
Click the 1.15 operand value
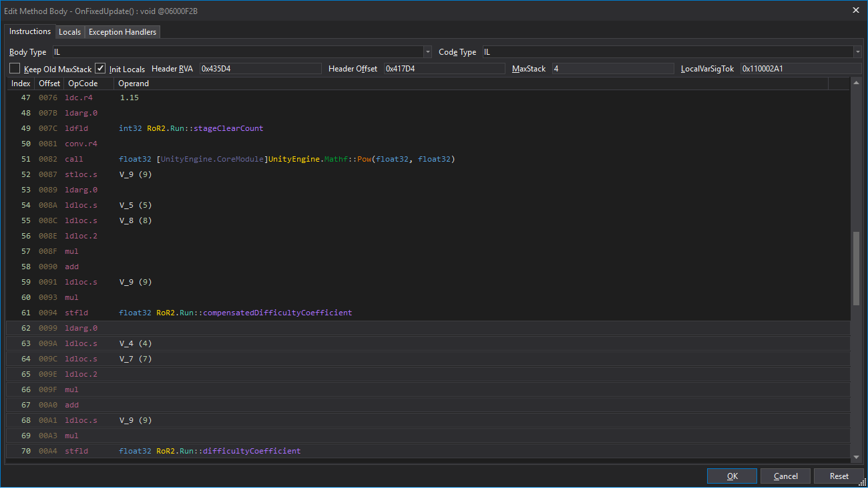coord(130,98)
